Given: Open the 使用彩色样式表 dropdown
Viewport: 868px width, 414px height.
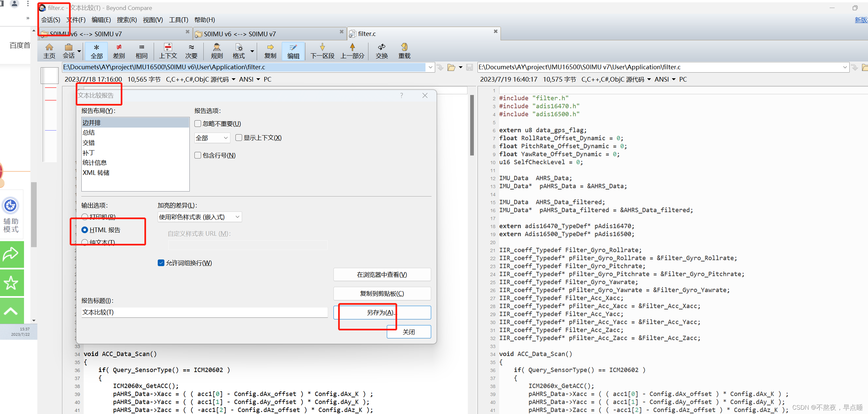Looking at the screenshot, I should pos(199,217).
